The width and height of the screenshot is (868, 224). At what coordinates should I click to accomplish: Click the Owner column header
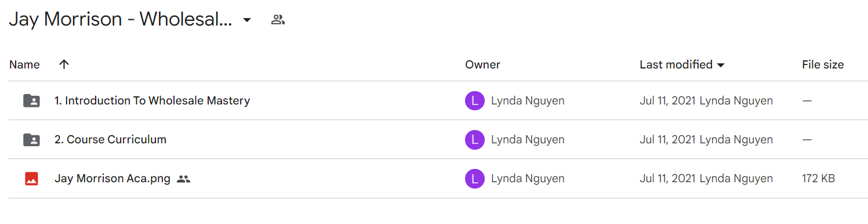(482, 64)
